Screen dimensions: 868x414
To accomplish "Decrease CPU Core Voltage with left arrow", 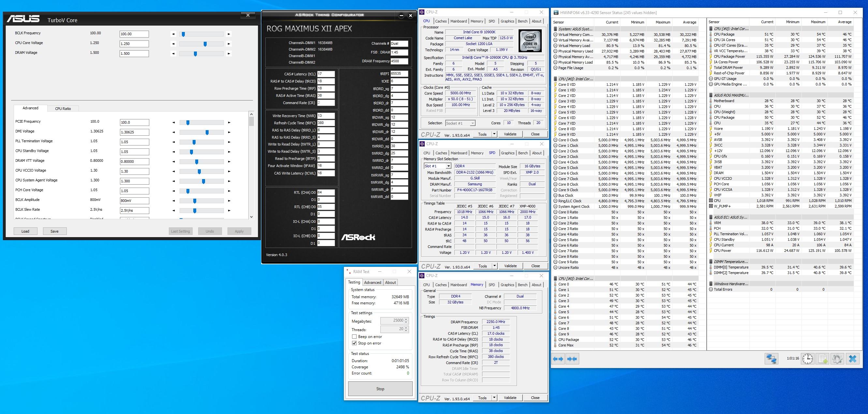I will [173, 44].
